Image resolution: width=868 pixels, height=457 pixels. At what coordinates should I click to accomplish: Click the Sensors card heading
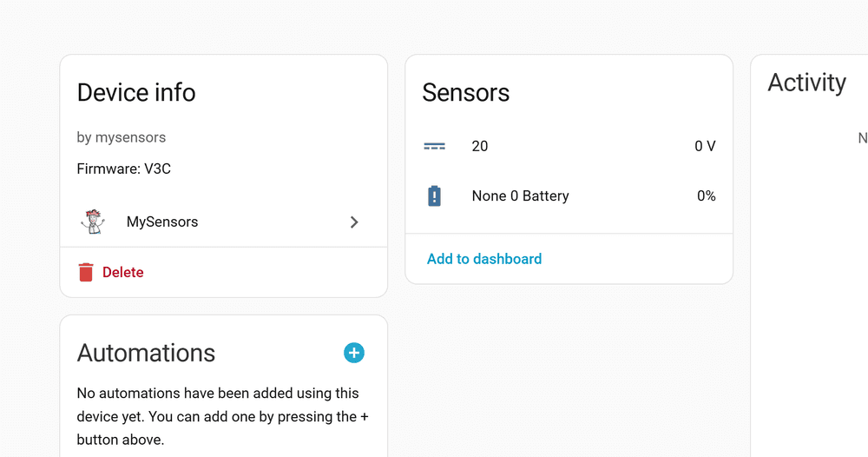click(465, 93)
